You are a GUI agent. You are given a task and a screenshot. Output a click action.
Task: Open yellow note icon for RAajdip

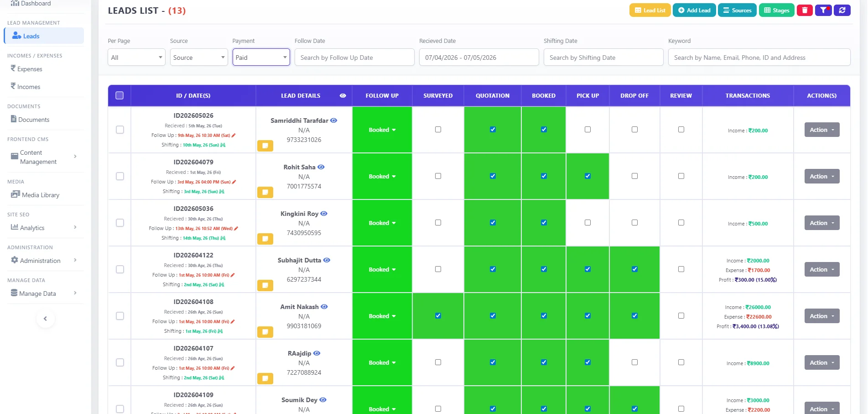pyautogui.click(x=265, y=378)
